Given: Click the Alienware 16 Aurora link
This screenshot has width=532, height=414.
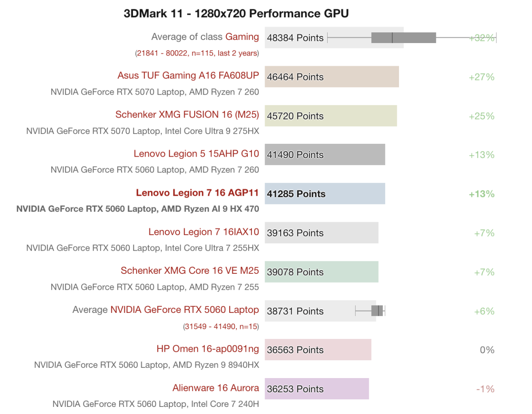Looking at the screenshot, I should (215, 388).
